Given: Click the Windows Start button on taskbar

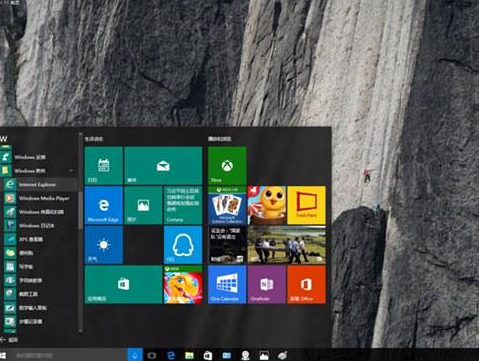Looking at the screenshot, I should [x=3, y=355].
